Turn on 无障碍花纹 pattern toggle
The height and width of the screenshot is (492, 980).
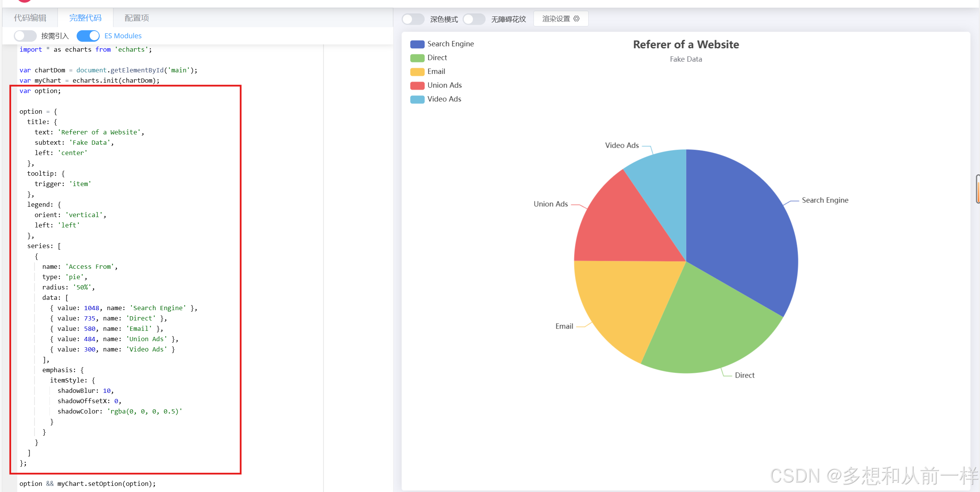pyautogui.click(x=474, y=19)
